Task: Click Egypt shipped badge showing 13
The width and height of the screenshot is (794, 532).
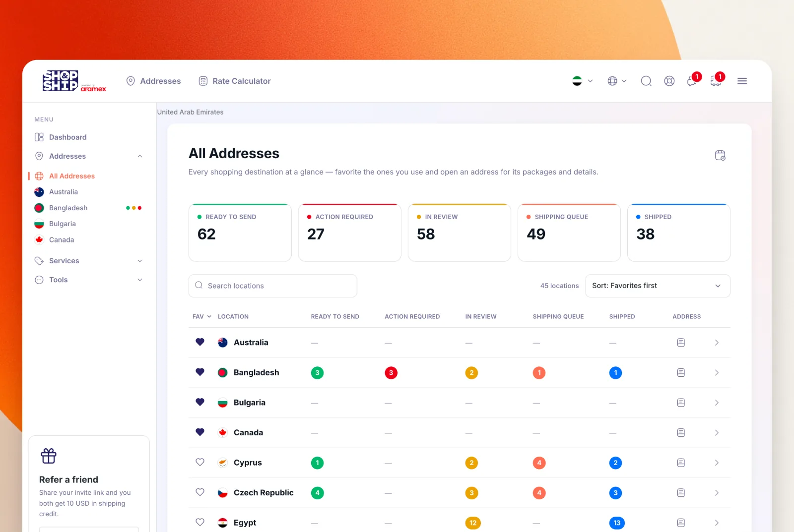Action: (617, 523)
